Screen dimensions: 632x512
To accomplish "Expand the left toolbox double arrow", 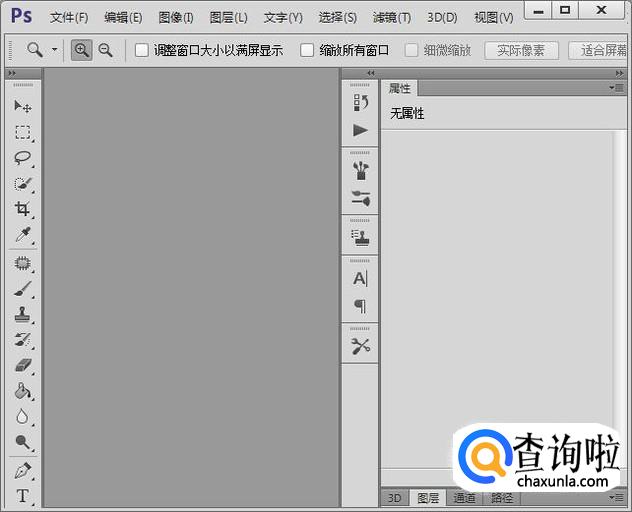I will (12, 73).
